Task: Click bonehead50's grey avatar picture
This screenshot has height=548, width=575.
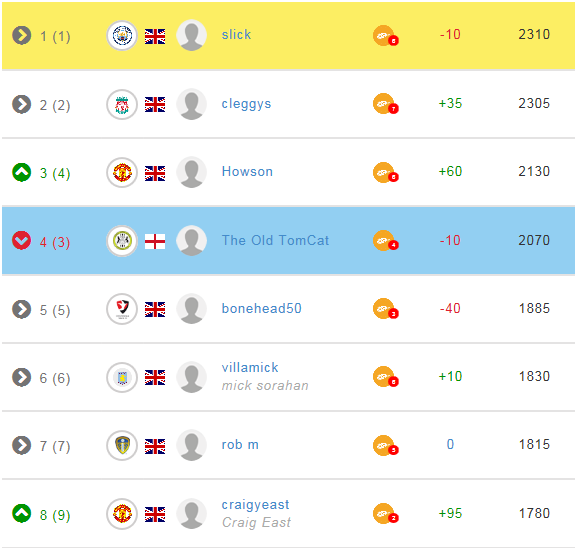Action: coord(191,309)
